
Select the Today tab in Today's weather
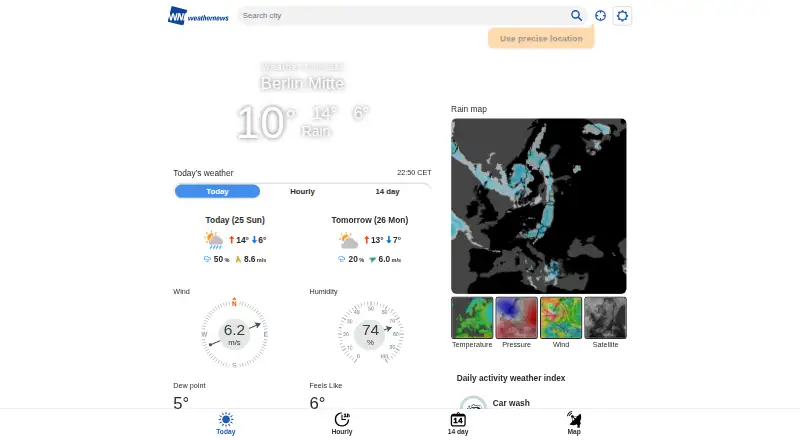[x=217, y=191]
